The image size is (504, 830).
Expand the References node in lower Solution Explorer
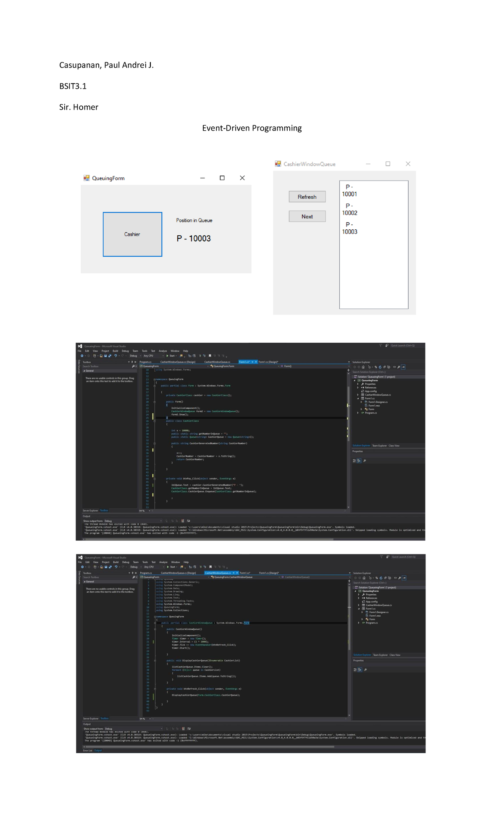(x=359, y=598)
